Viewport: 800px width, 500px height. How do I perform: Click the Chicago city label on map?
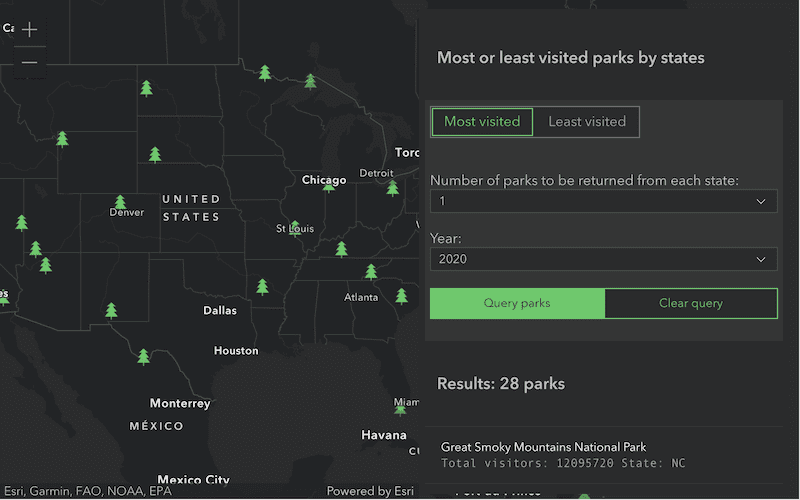(x=324, y=181)
